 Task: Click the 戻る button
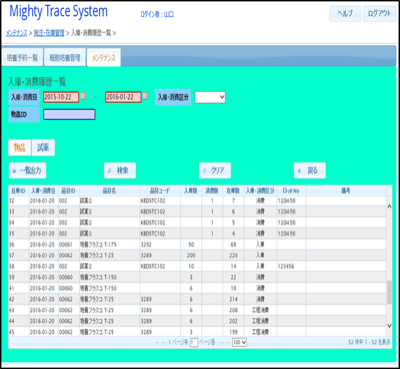point(310,171)
